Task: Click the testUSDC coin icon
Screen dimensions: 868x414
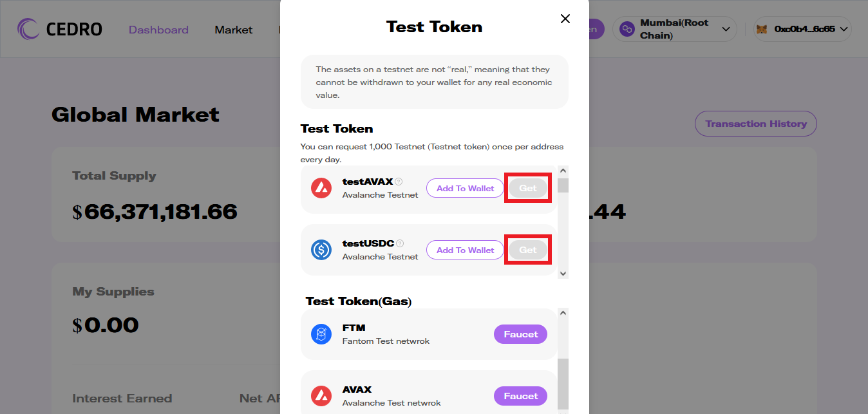Action: [321, 250]
